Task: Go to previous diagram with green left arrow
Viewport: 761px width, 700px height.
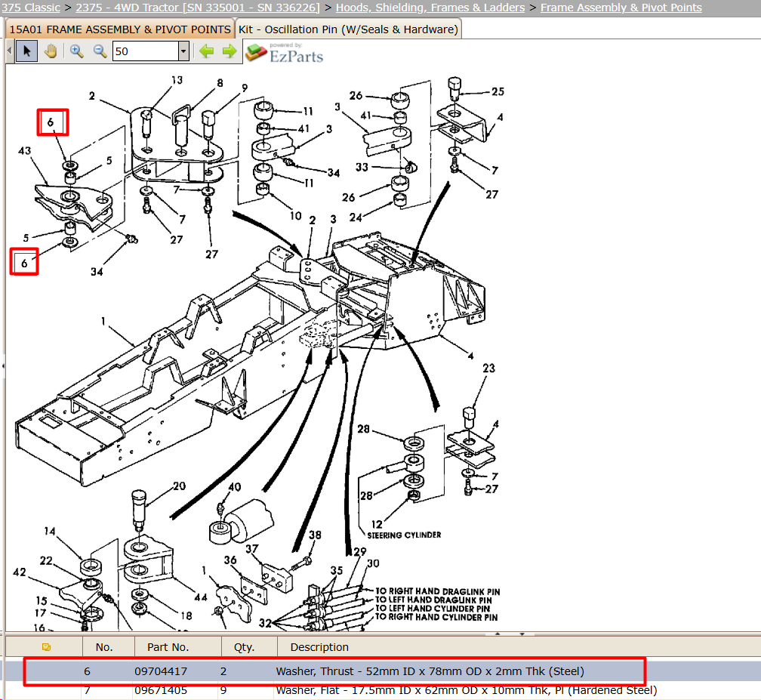Action: (207, 51)
